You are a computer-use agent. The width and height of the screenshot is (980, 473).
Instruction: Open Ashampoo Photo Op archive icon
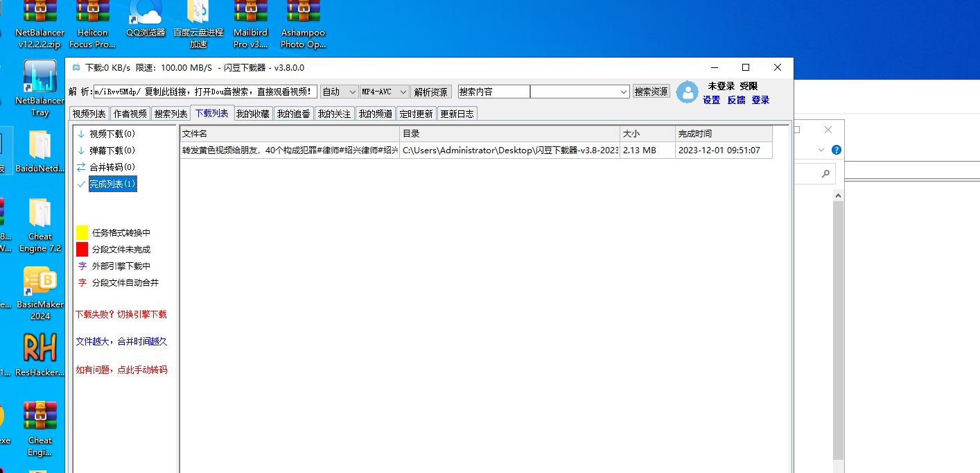point(303,24)
